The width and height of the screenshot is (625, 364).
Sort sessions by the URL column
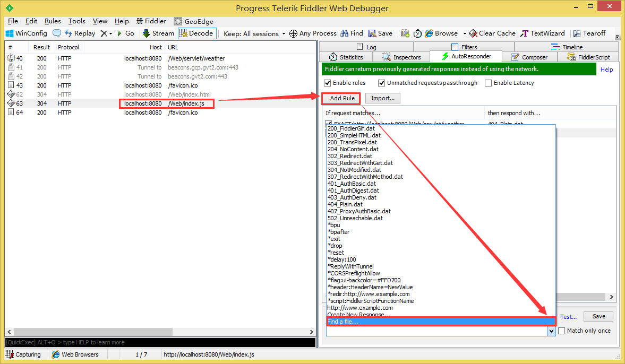(173, 47)
